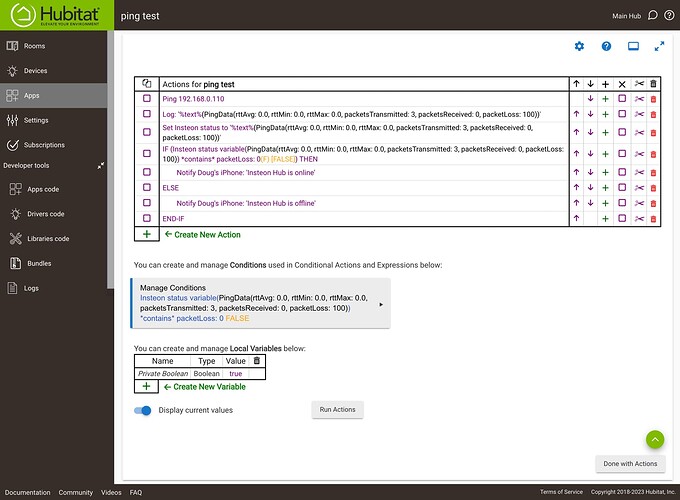Insert an action after the Log '%text%' row
The height and width of the screenshot is (500, 680).
click(605, 114)
